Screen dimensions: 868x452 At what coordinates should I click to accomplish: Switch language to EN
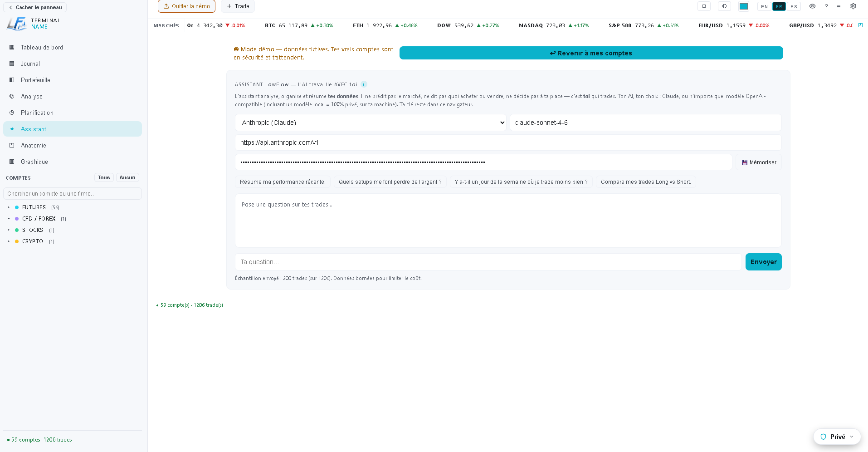click(x=765, y=6)
